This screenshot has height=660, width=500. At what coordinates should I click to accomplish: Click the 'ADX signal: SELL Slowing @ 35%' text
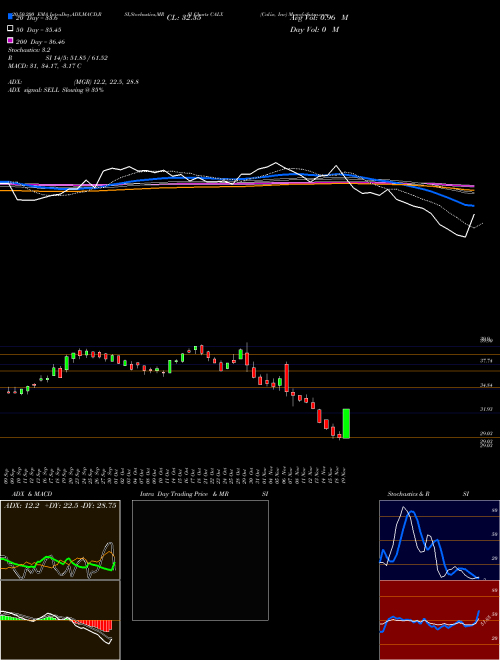[56, 90]
